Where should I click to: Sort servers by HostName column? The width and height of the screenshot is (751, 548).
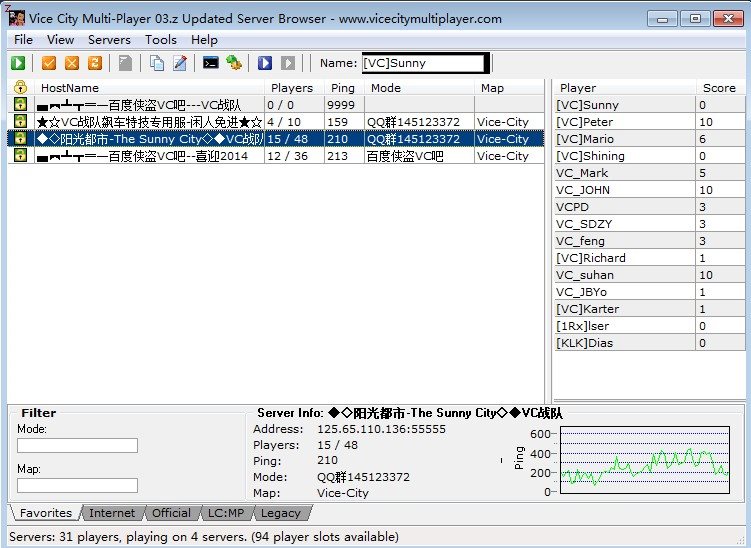click(149, 88)
